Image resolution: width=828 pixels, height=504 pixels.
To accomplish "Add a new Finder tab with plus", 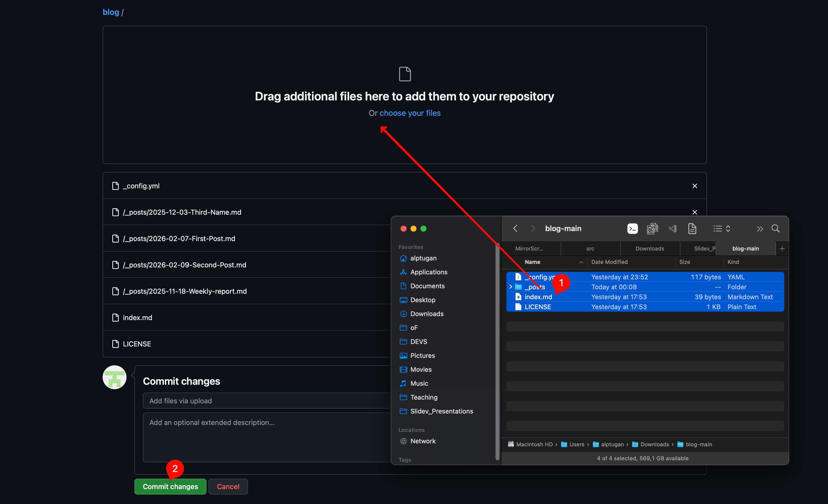I will pos(782,249).
